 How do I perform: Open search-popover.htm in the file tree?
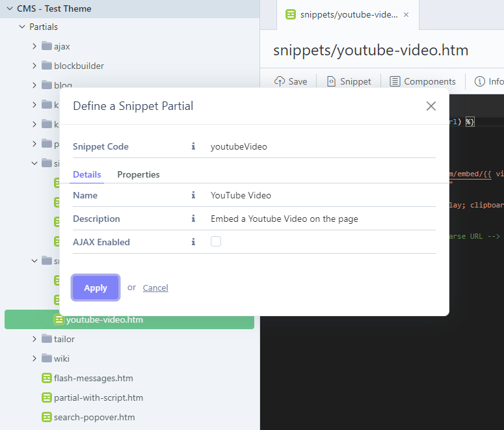(x=94, y=417)
